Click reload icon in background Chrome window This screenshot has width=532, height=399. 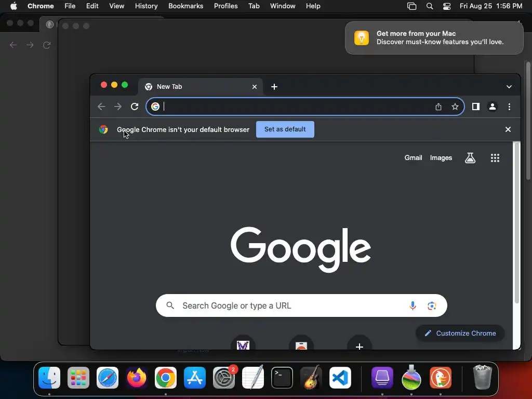(46, 45)
